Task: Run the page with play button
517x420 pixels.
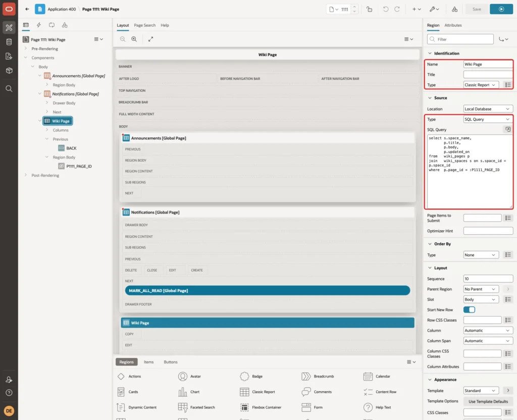Action: click(x=501, y=9)
